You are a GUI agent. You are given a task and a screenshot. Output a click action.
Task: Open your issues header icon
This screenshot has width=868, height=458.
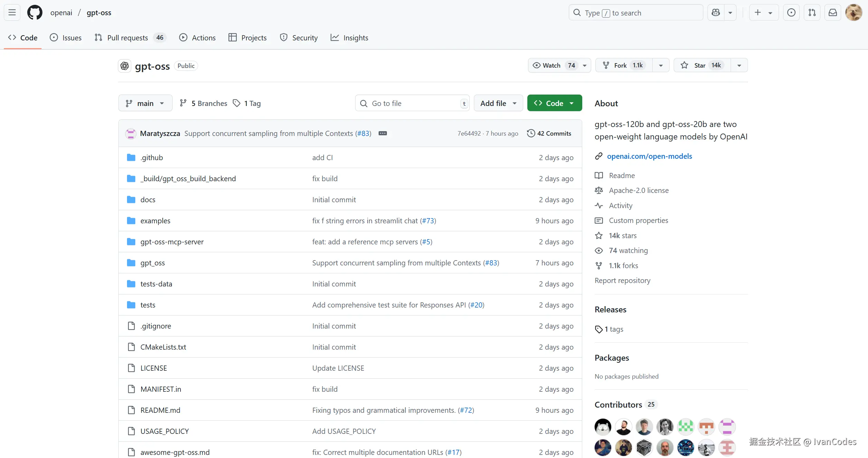point(791,13)
